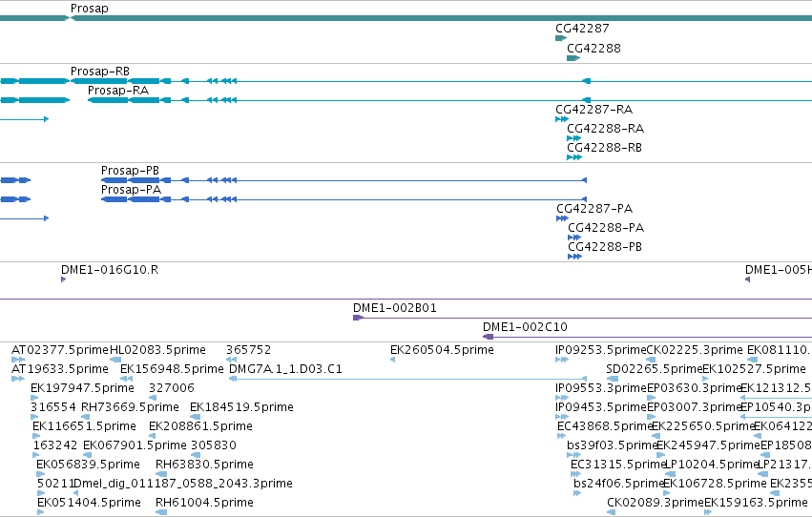Click the RH73669.5prime EST label
Viewport: 812px width, 517px height.
coord(130,407)
